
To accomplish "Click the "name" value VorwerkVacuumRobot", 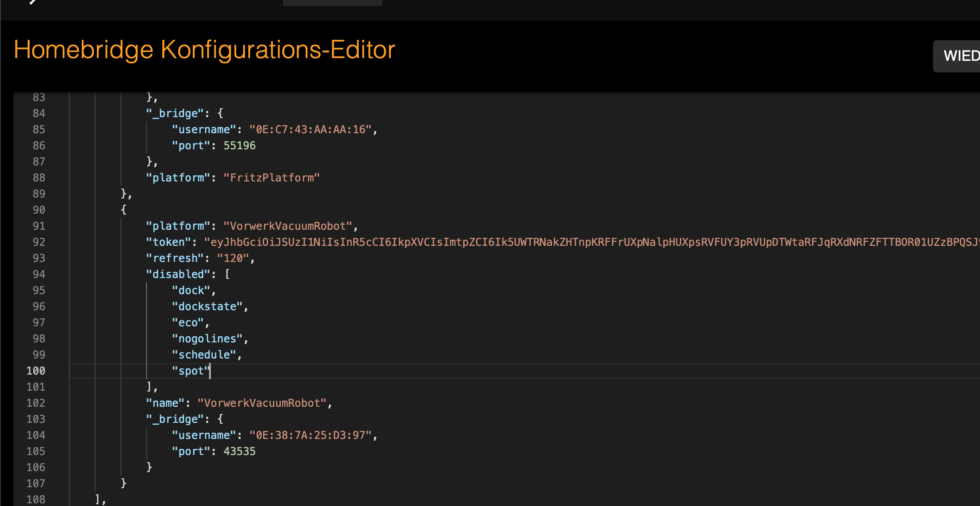I will tap(262, 403).
